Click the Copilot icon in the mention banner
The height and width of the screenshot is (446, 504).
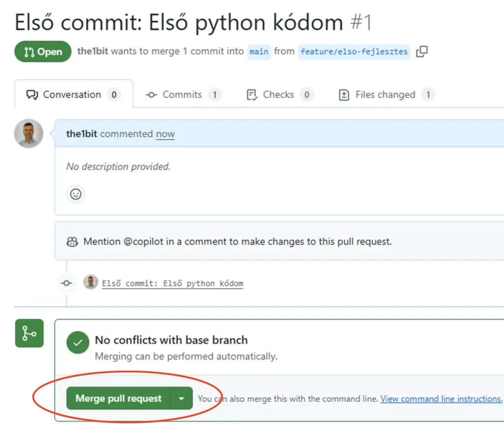click(x=72, y=241)
